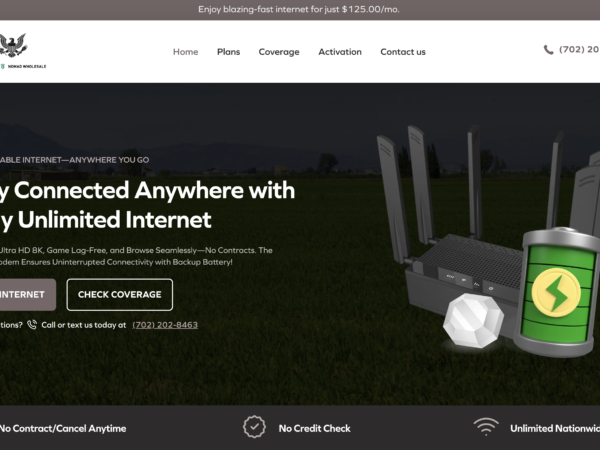Click the Wi-Fi signal icon in the bottom bar

point(486,426)
